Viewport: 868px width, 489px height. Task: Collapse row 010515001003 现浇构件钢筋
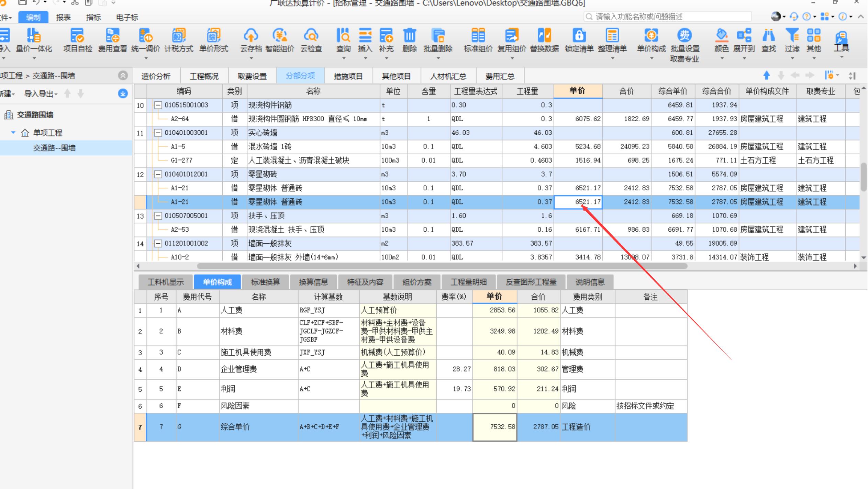coord(158,105)
